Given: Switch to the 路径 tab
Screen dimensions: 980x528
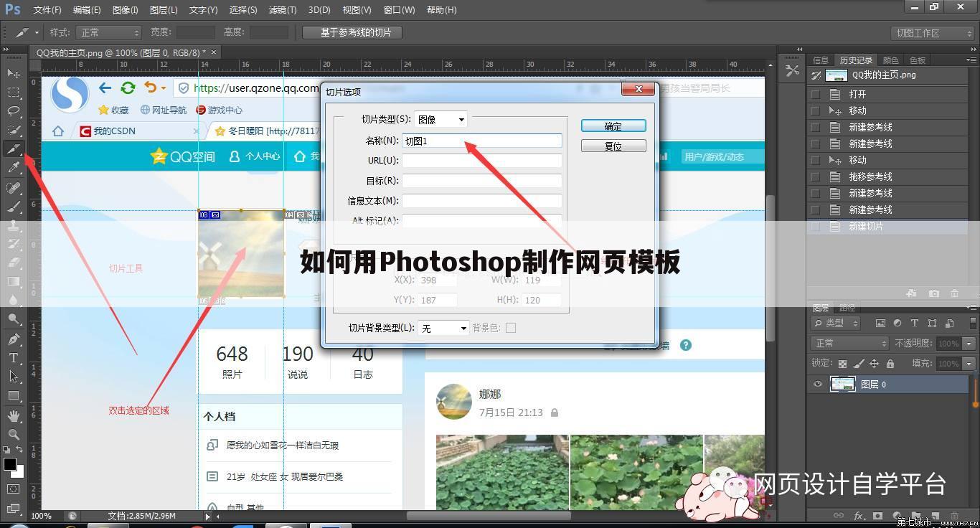Looking at the screenshot, I should pos(847,308).
